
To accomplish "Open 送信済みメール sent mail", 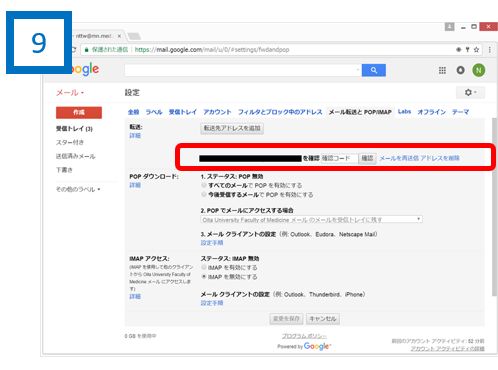I will pyautogui.click(x=75, y=156).
